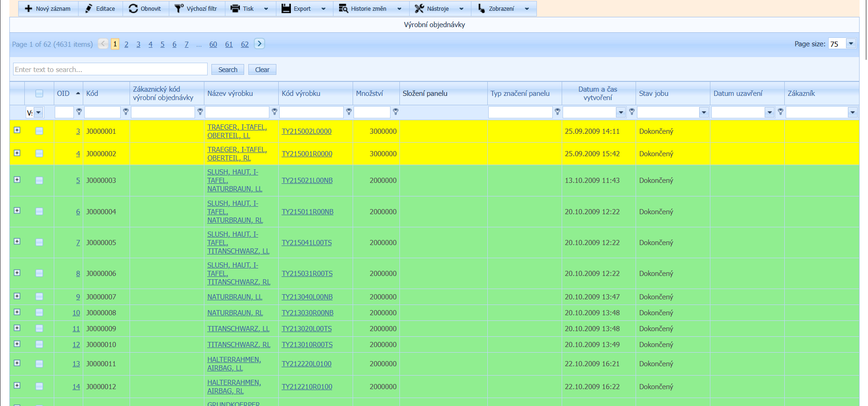Expand row details for J0000003
The image size is (868, 406).
17,180
